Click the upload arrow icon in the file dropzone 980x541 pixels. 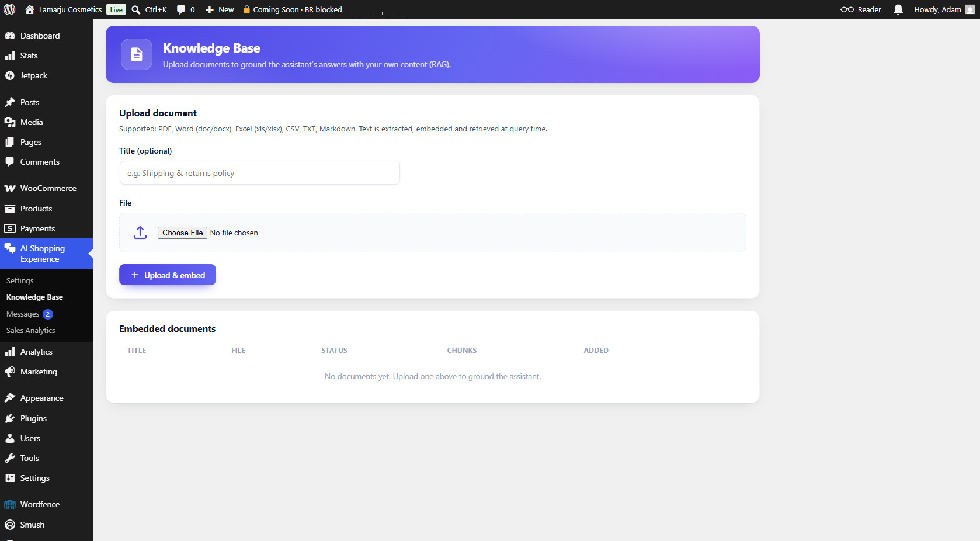tap(140, 233)
